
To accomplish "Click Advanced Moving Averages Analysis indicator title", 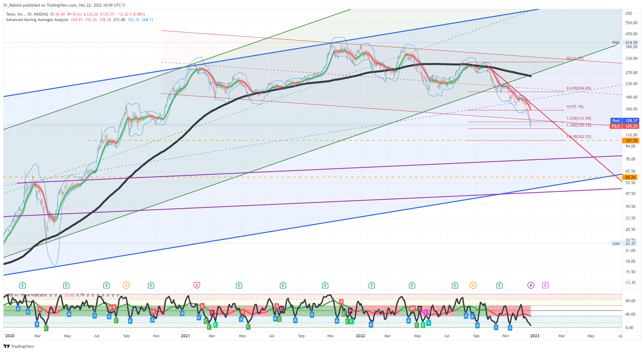I will coord(37,20).
